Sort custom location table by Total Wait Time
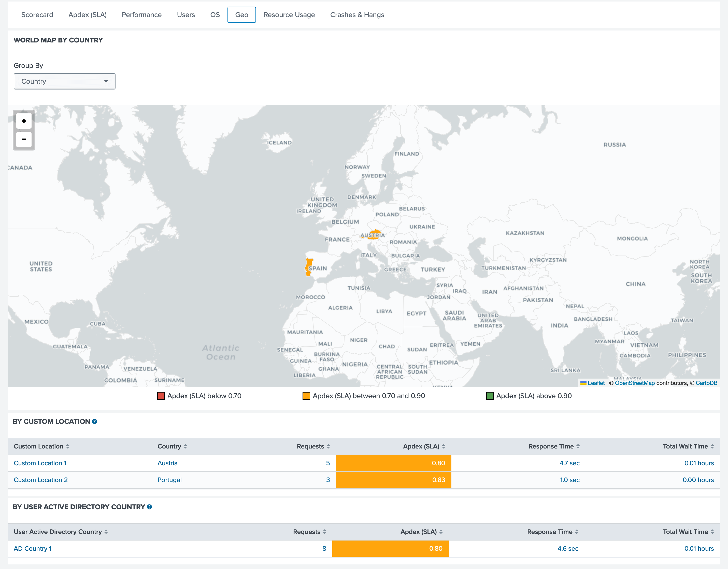The height and width of the screenshot is (569, 728). (712, 446)
